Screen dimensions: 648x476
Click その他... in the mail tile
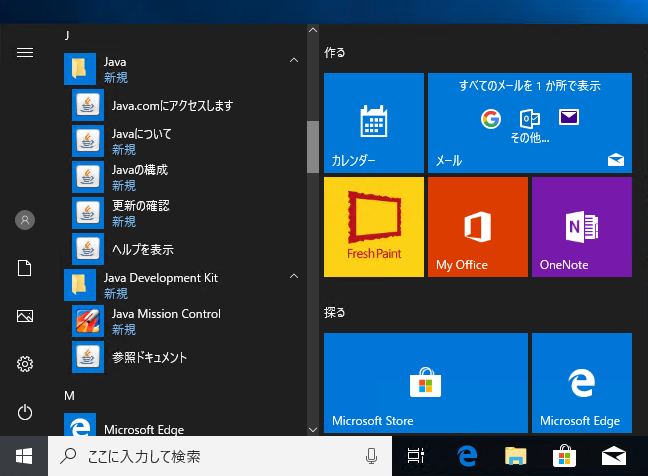[x=530, y=138]
